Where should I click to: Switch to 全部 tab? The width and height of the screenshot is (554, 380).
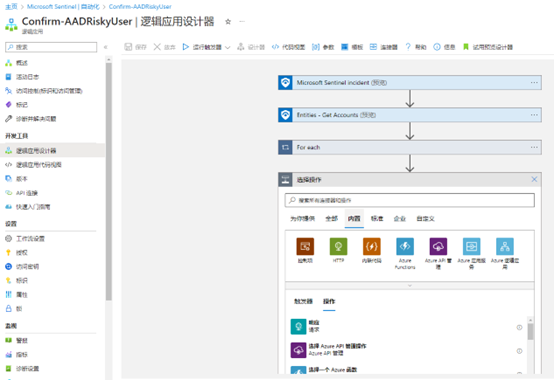[331, 219]
